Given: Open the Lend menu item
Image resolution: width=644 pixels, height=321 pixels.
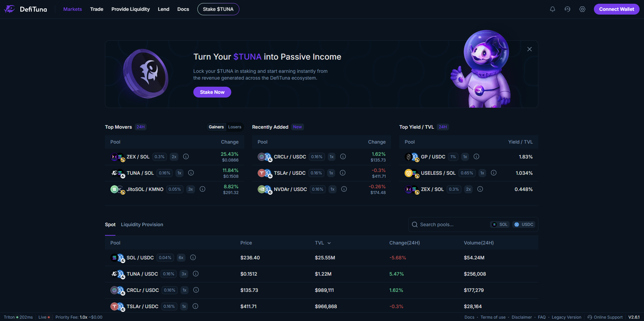Looking at the screenshot, I should [164, 9].
